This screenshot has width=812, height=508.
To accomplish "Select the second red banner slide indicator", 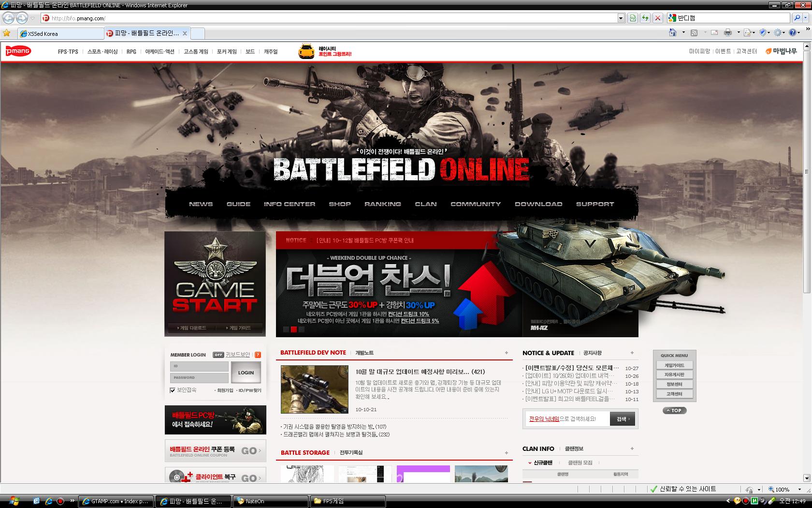I will click(294, 329).
